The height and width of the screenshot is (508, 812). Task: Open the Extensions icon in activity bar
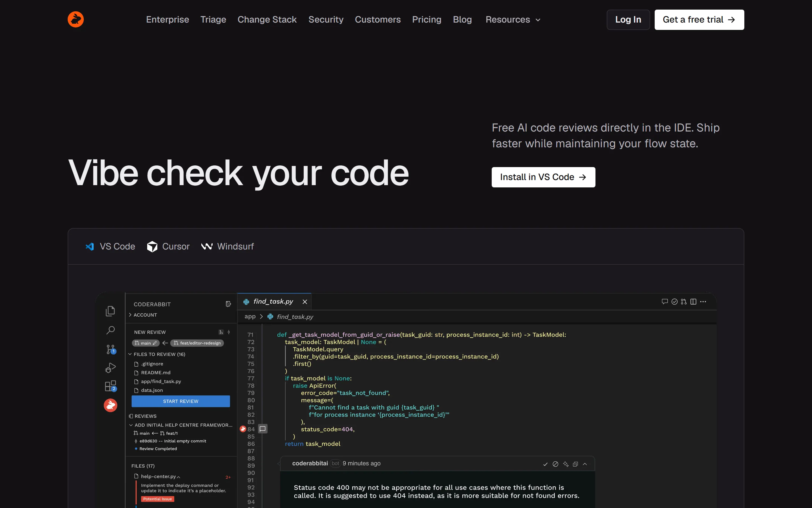(111, 386)
